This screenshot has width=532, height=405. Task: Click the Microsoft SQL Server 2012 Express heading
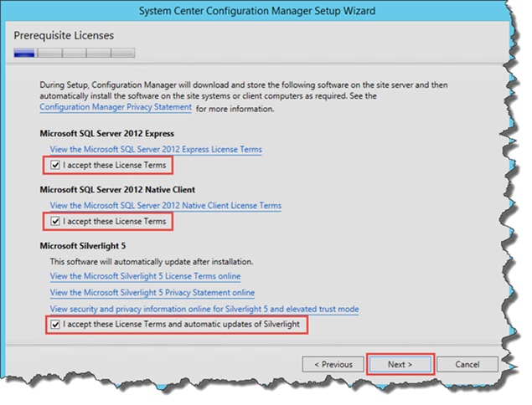[107, 134]
